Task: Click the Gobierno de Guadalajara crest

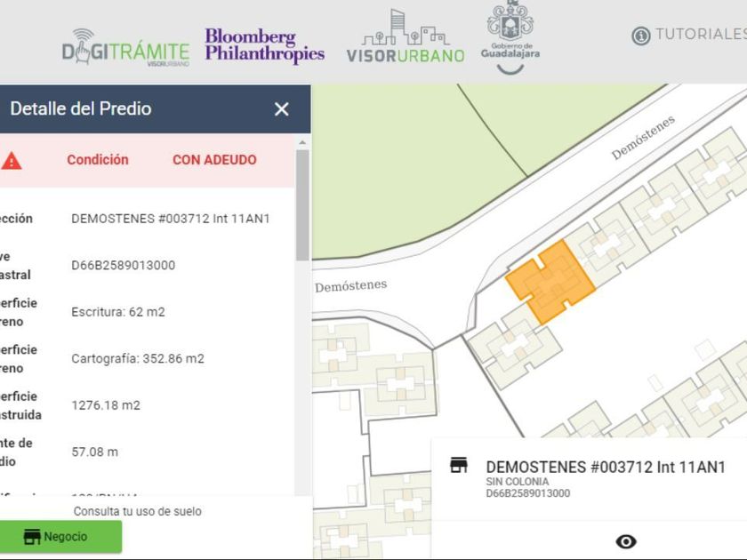Action: click(510, 36)
